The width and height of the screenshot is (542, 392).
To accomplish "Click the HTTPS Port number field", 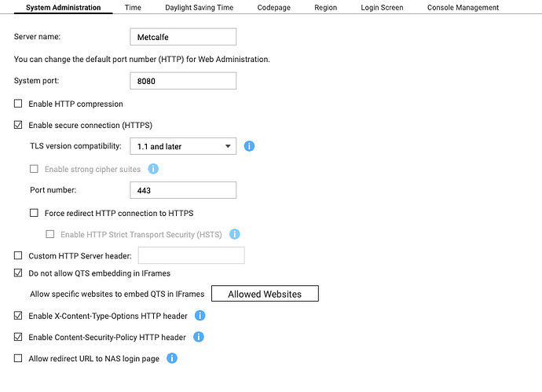I will [182, 190].
